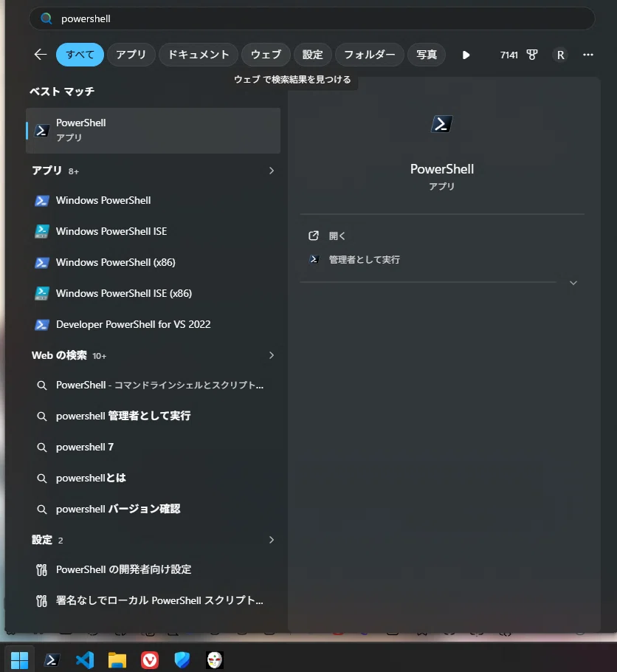Viewport: 617px width, 672px height.
Task: Expand the 設定 2 section chevron
Action: point(271,540)
